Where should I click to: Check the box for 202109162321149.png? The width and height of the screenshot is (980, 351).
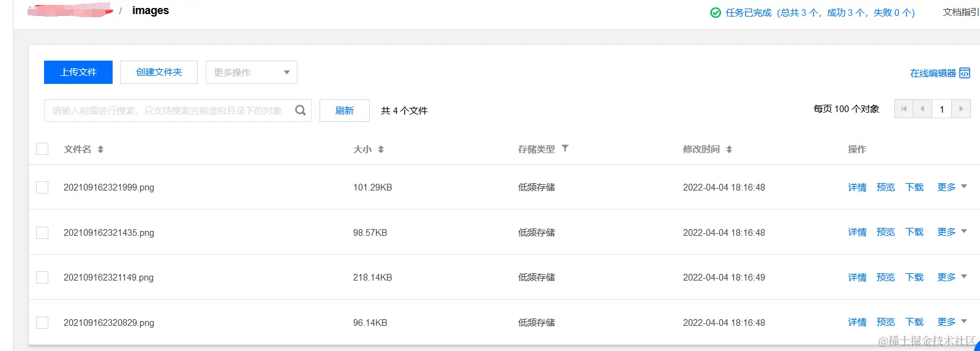(42, 277)
